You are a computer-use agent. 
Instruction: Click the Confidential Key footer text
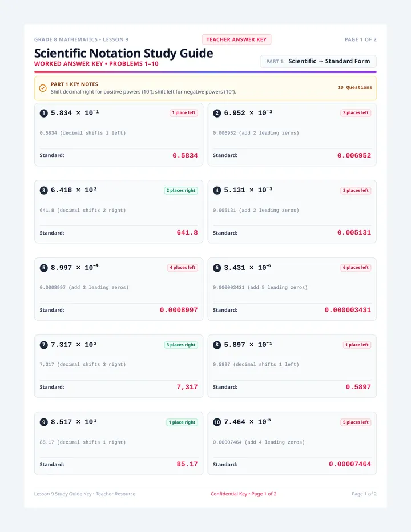(x=243, y=494)
